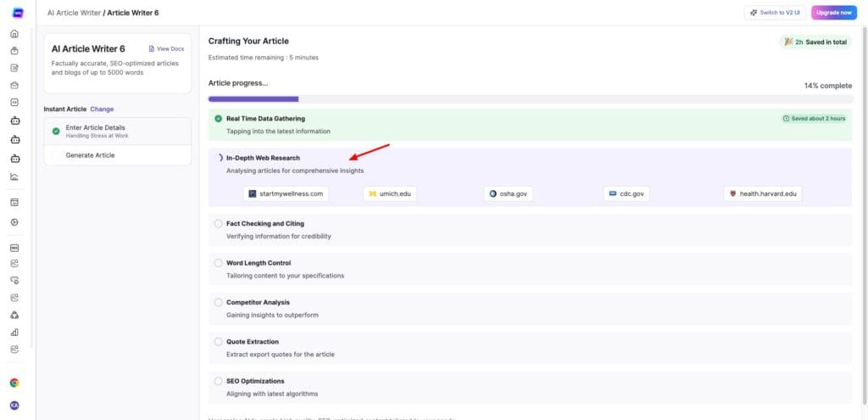Click the Crafting Your Article heading
868x420 pixels.
tap(248, 41)
